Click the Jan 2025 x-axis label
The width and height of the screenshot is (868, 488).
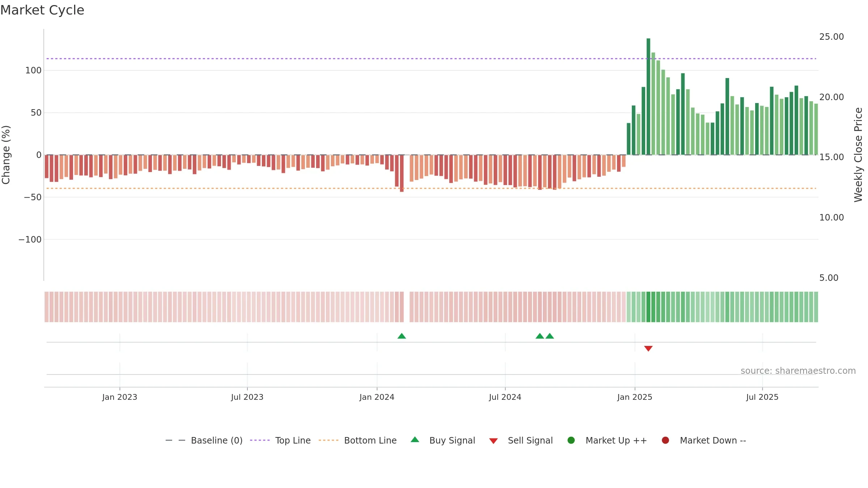coord(635,397)
